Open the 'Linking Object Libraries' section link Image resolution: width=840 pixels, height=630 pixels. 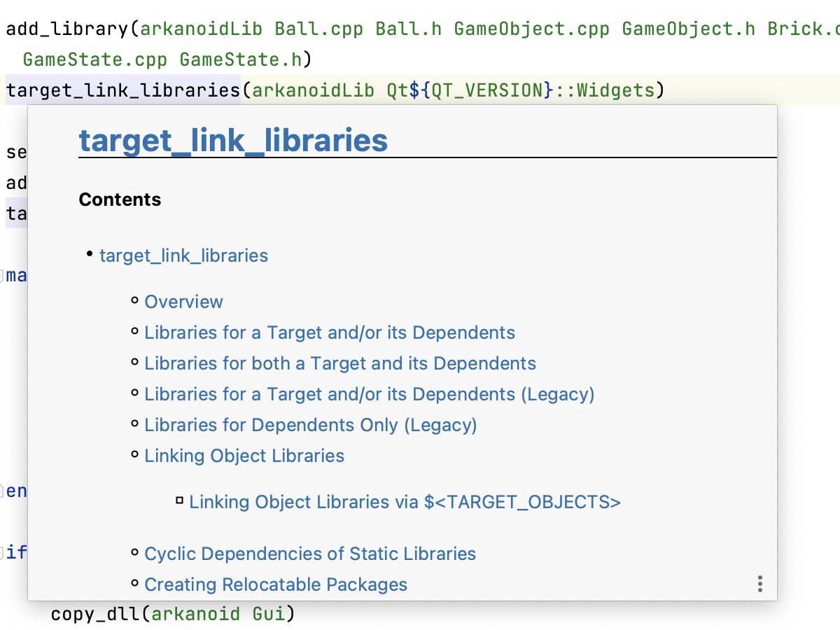pyautogui.click(x=244, y=456)
